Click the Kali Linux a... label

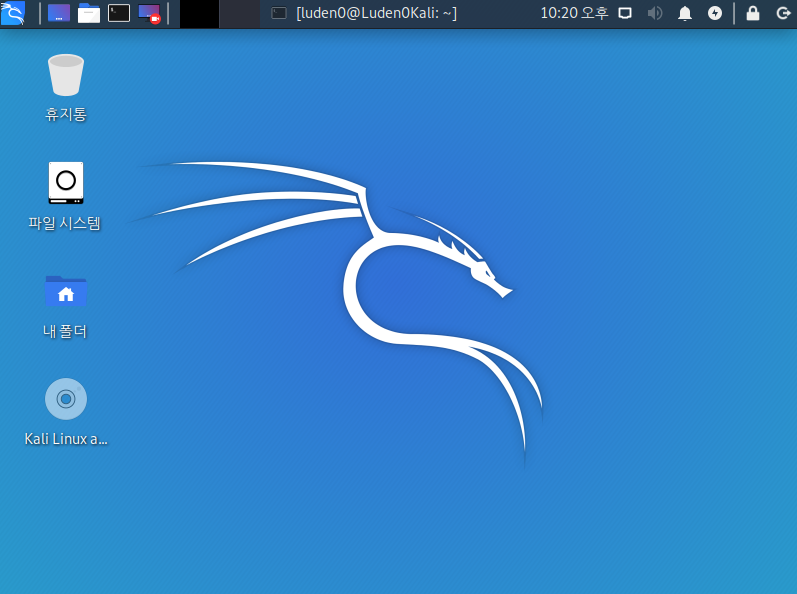tap(66, 439)
